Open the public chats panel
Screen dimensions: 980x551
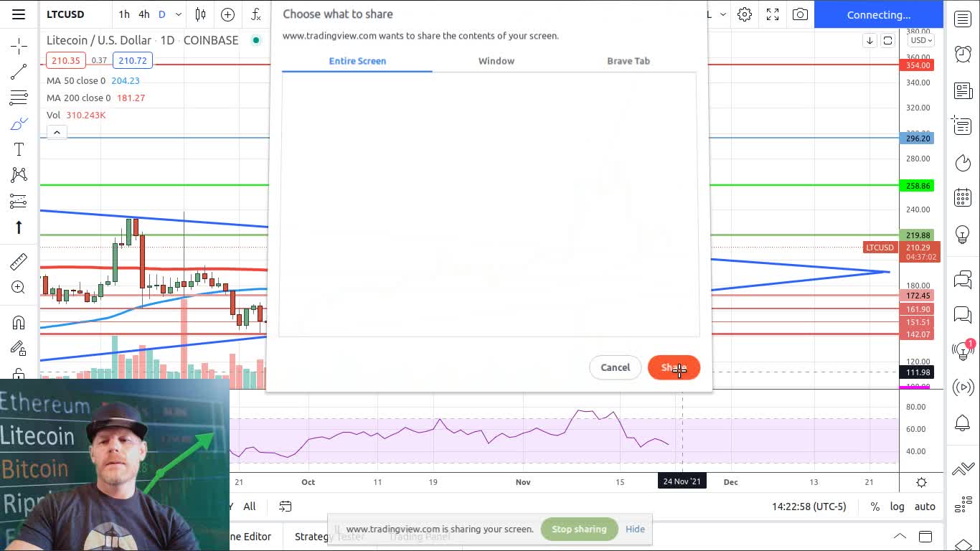[963, 279]
